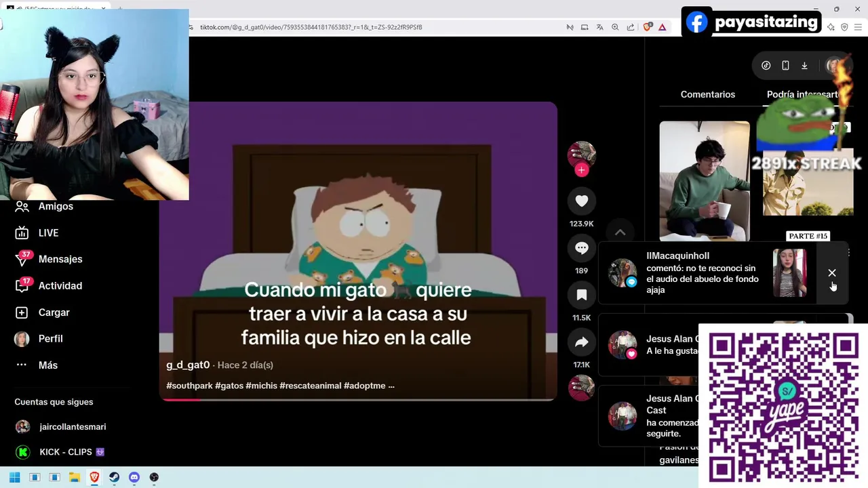Image resolution: width=868 pixels, height=488 pixels.
Task: Dismiss the IIMacaquinhoII comment notification
Action: click(832, 272)
